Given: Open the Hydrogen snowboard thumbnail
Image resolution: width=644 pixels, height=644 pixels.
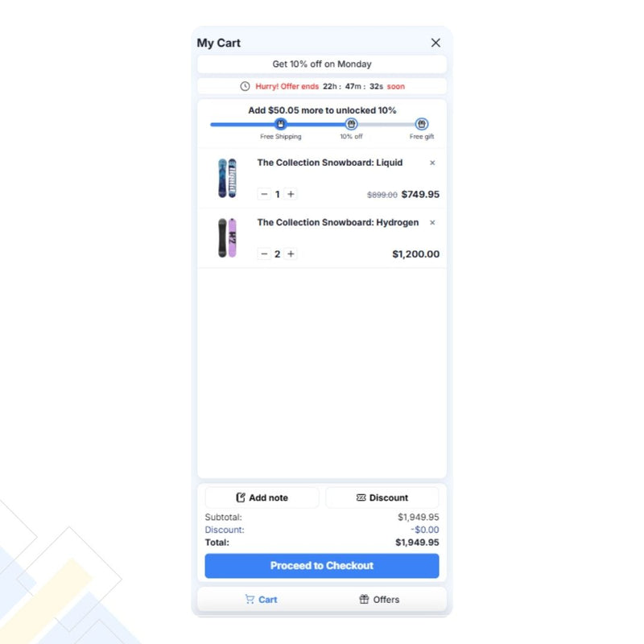Looking at the screenshot, I should (227, 237).
